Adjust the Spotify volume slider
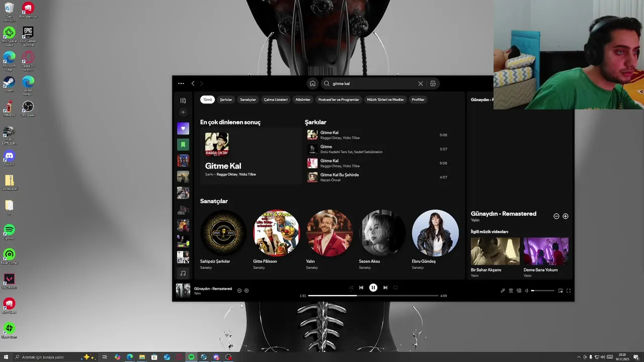This screenshot has height=362, width=644. pyautogui.click(x=543, y=291)
